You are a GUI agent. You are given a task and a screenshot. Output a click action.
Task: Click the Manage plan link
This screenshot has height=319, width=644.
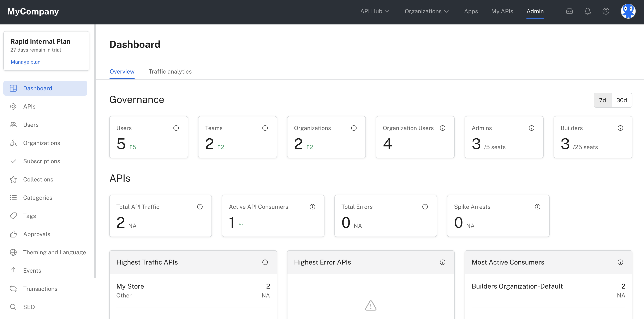[x=25, y=62]
